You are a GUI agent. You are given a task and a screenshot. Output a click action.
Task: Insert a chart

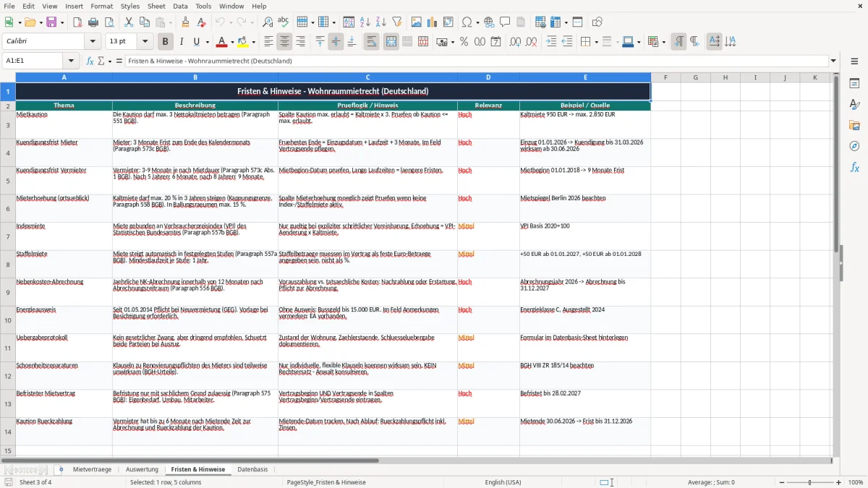point(433,22)
